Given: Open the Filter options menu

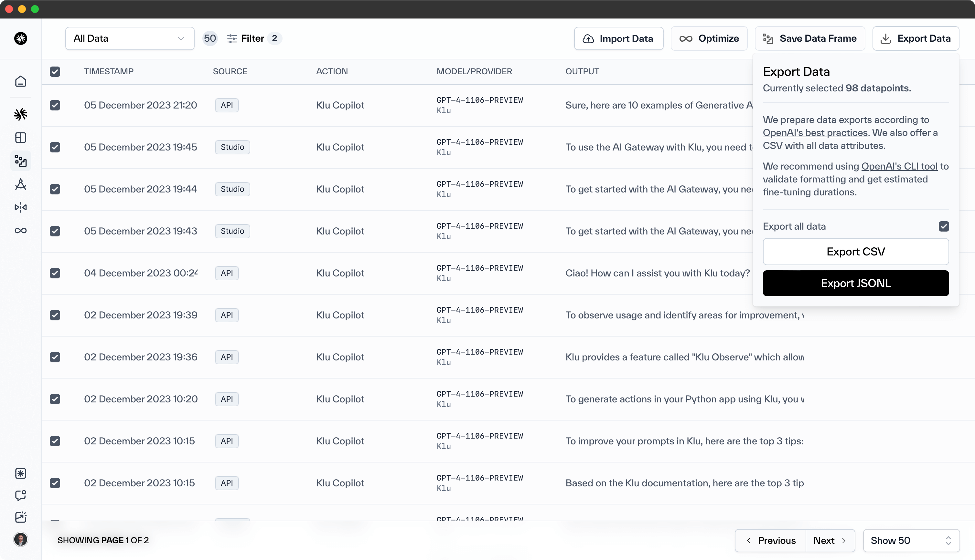Looking at the screenshot, I should click(x=252, y=38).
